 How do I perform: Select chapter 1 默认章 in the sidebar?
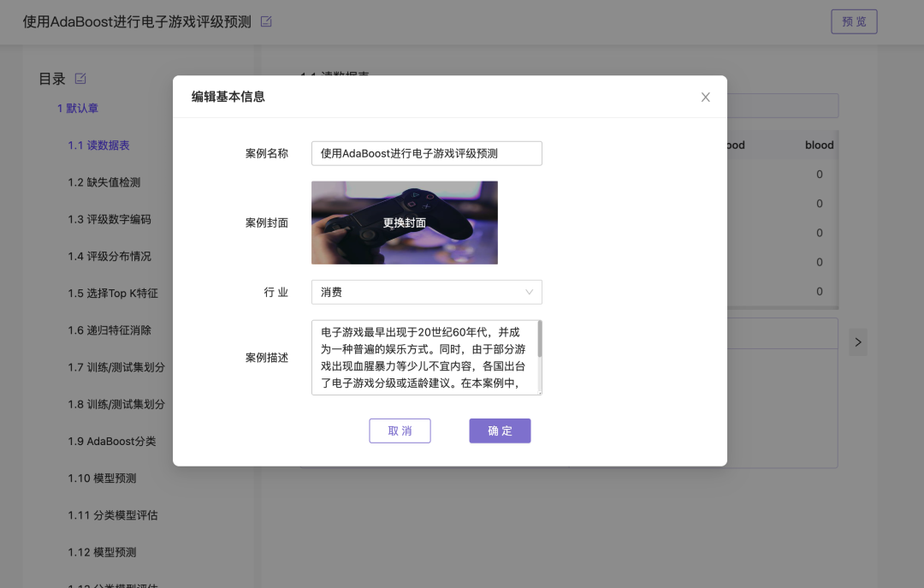(78, 109)
